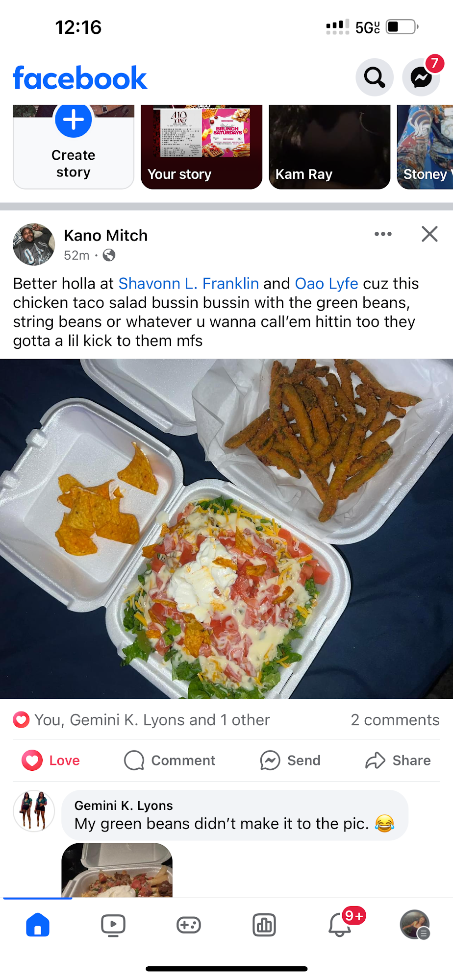This screenshot has width=453, height=980.
Task: Open Oao Lyfe tagged profile link
Action: click(327, 284)
